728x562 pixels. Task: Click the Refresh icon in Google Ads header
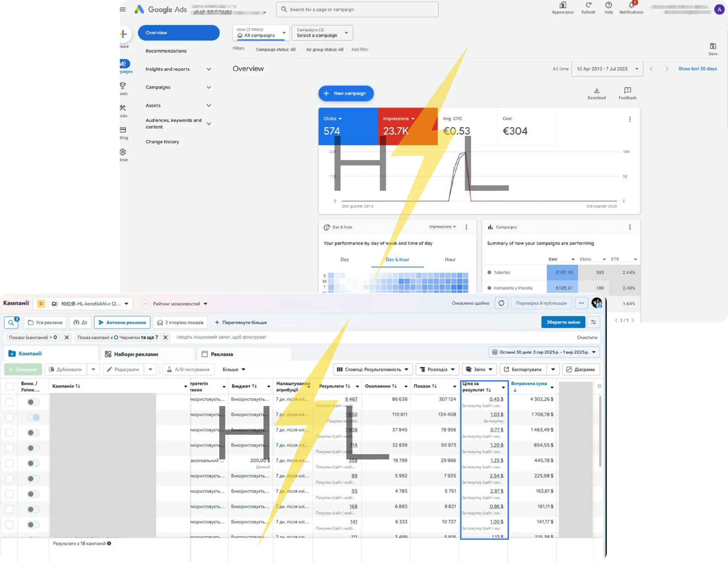[588, 6]
